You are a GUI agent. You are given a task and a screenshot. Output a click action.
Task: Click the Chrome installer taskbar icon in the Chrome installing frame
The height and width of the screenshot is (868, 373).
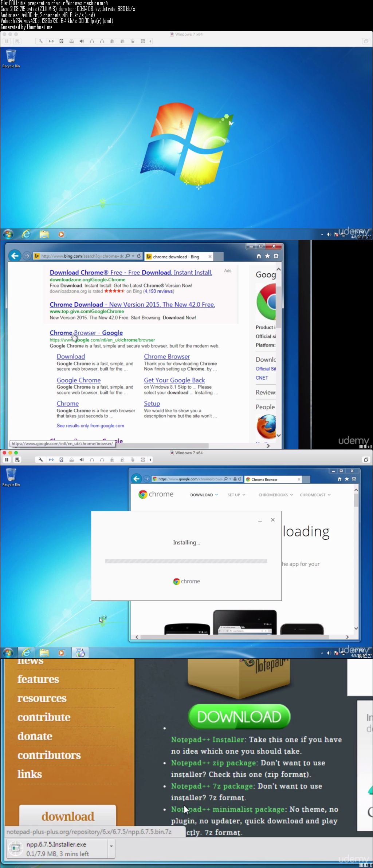click(80, 653)
